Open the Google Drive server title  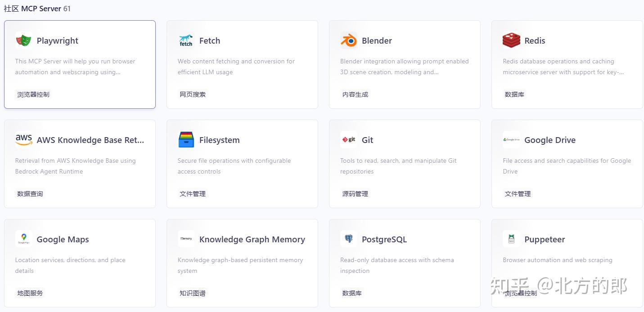coord(550,140)
